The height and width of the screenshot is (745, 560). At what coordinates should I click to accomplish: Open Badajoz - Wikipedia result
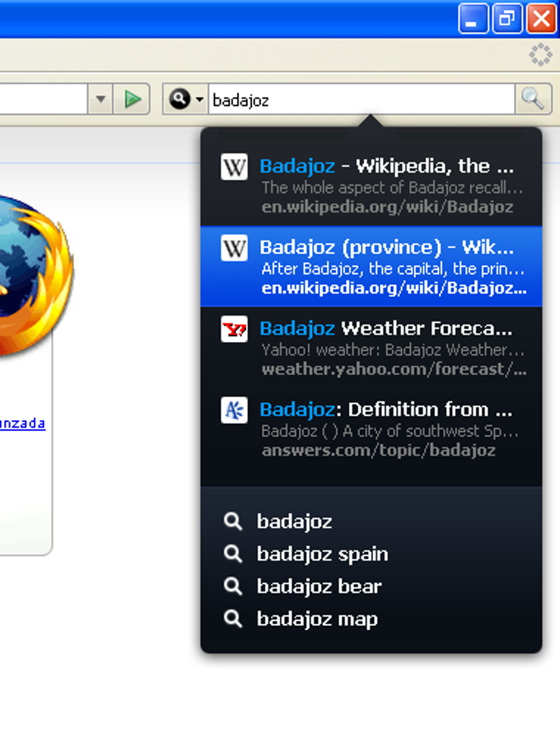pyautogui.click(x=371, y=185)
